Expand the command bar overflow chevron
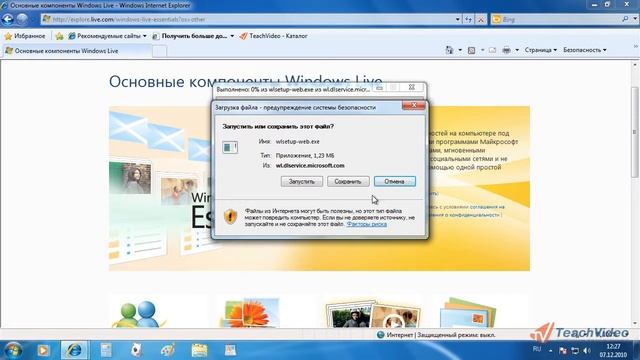640x360 pixels. point(636,47)
